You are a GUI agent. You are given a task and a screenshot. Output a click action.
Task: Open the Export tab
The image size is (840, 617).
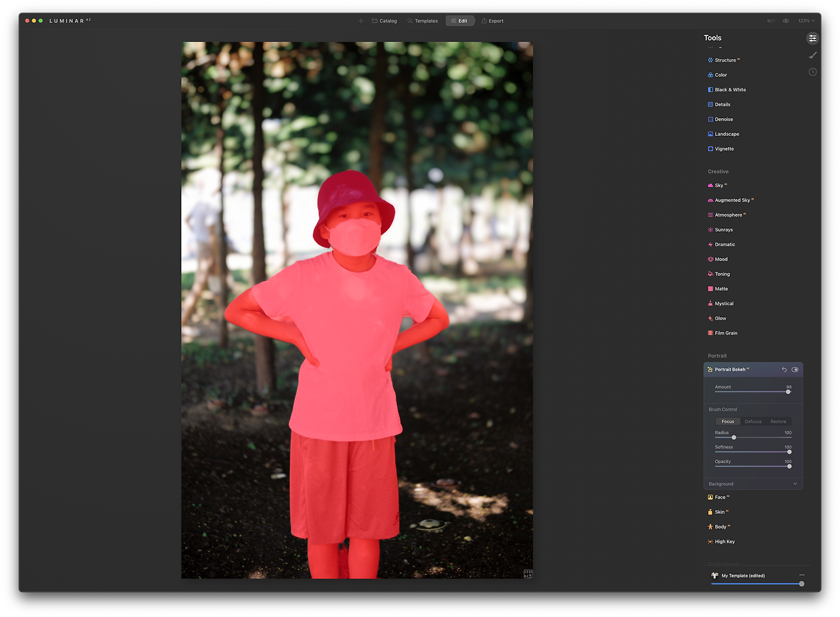493,21
